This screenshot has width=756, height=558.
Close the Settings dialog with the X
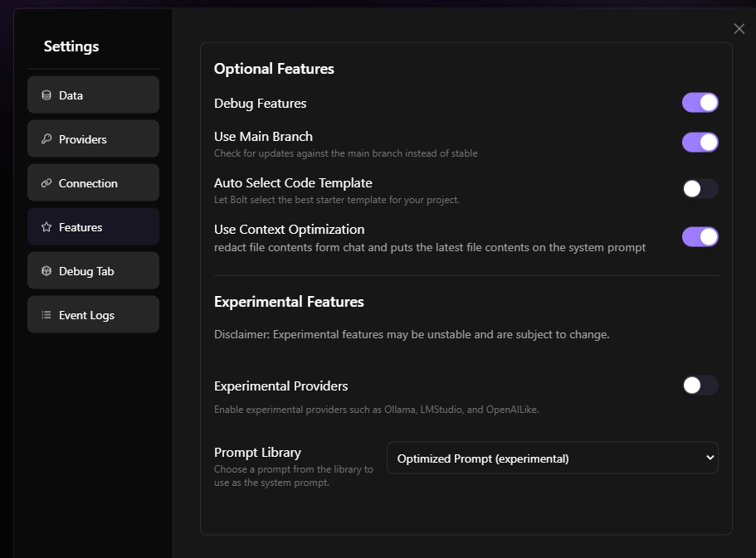739,29
